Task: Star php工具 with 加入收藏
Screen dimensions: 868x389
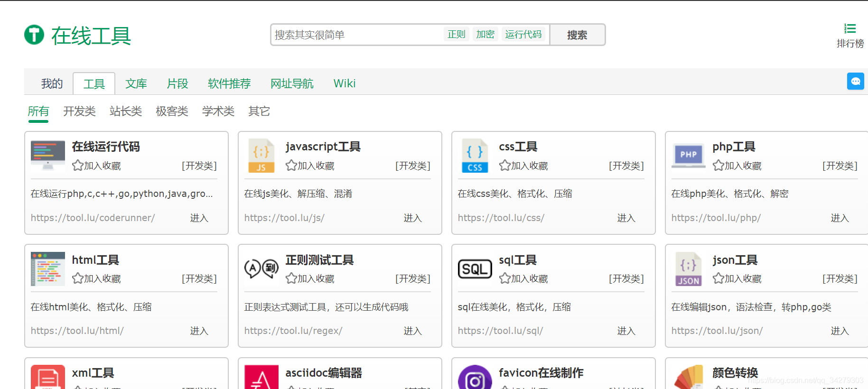Action: coord(737,166)
